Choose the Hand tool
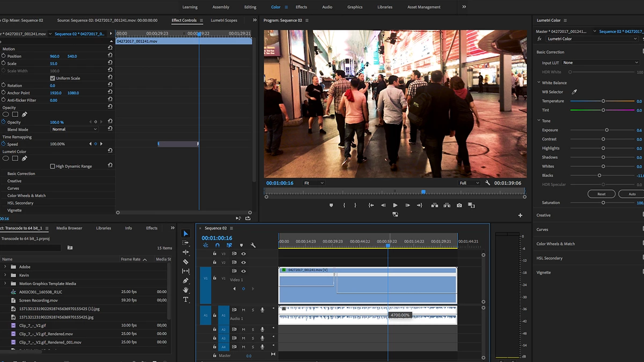This screenshot has width=644, height=362. pyautogui.click(x=186, y=290)
